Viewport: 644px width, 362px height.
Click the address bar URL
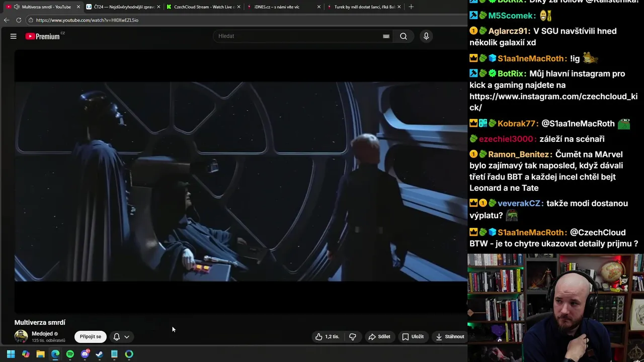tap(87, 20)
